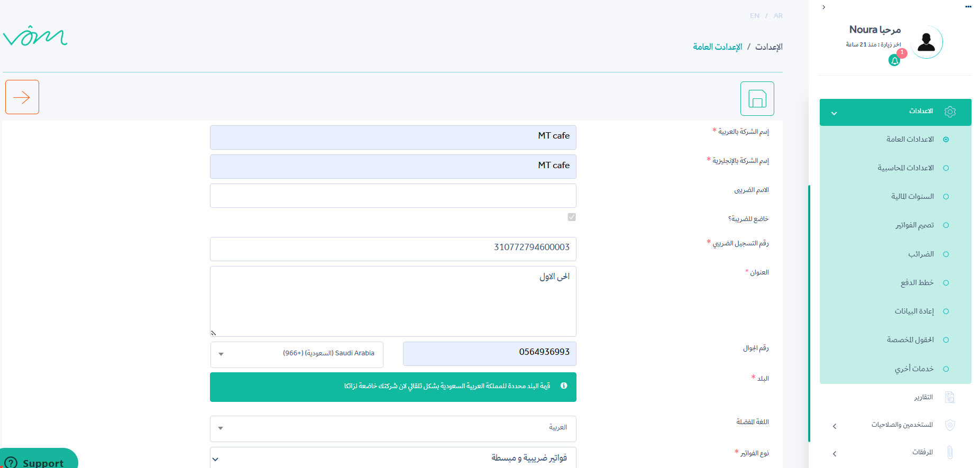Open 'المرفقات' menu item

click(922, 452)
